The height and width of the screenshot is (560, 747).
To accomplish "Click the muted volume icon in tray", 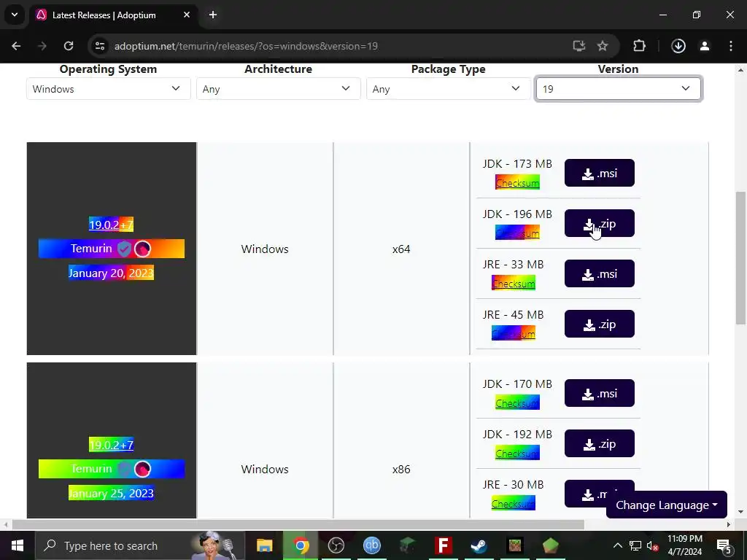I will [652, 545].
